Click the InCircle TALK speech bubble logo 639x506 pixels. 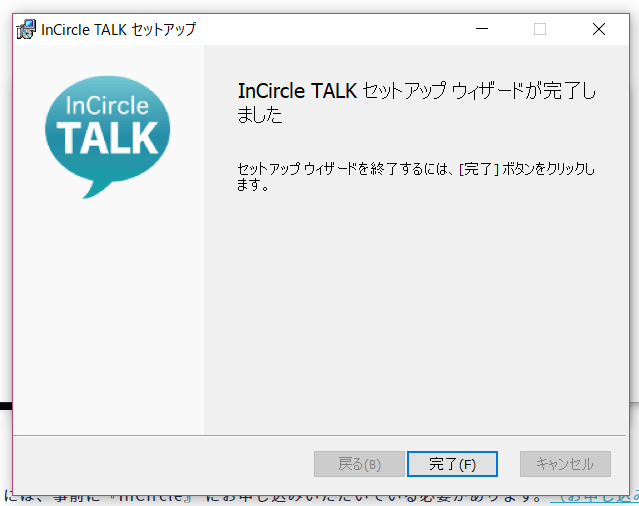click(x=107, y=136)
